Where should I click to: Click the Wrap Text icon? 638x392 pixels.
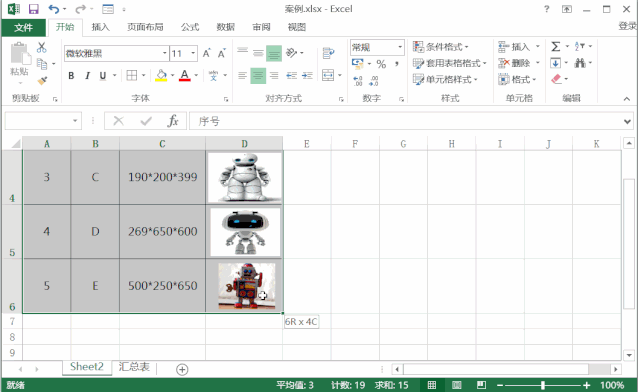pos(328,53)
